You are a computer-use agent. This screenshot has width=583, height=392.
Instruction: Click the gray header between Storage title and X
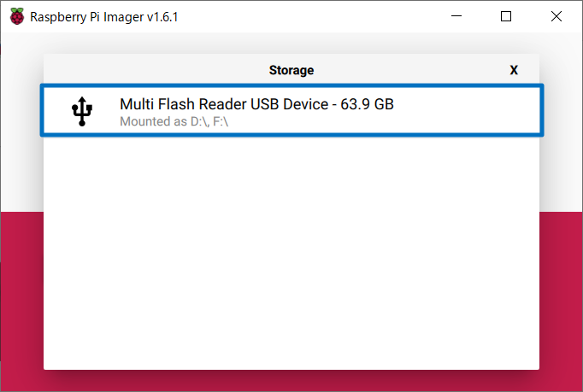pos(411,69)
